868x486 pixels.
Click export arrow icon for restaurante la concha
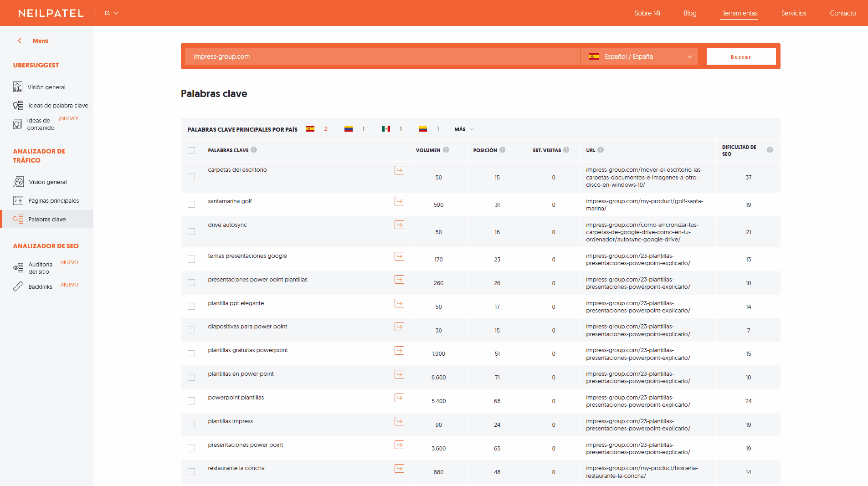(399, 468)
